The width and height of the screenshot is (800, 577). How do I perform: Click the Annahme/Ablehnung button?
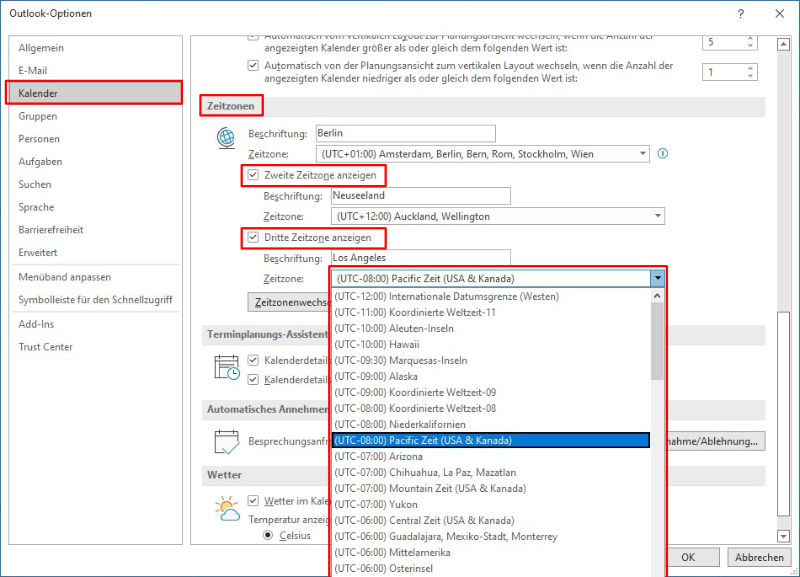click(715, 441)
